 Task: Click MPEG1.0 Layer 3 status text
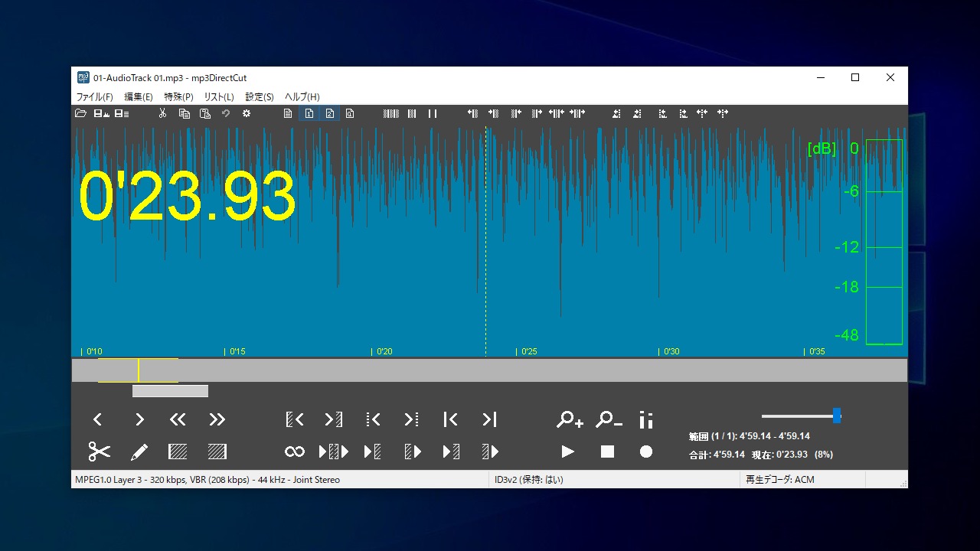207,480
